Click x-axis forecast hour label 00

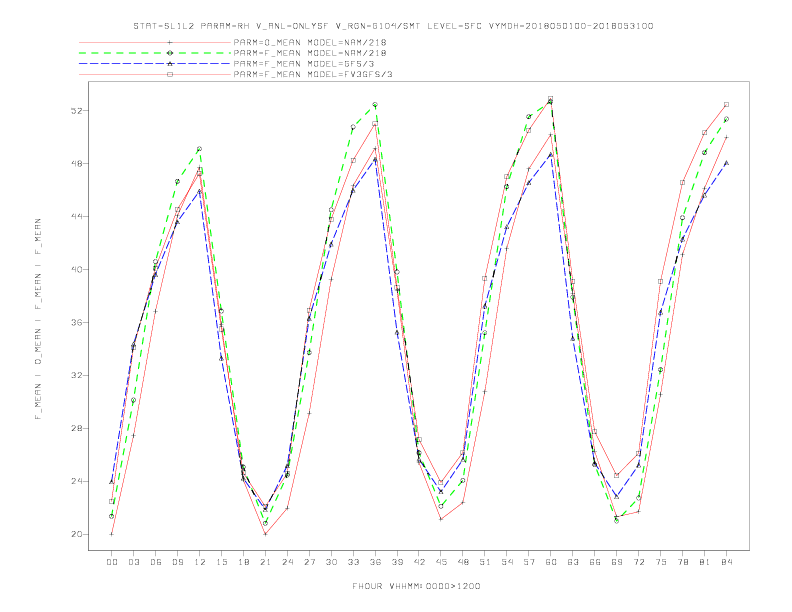click(x=112, y=562)
